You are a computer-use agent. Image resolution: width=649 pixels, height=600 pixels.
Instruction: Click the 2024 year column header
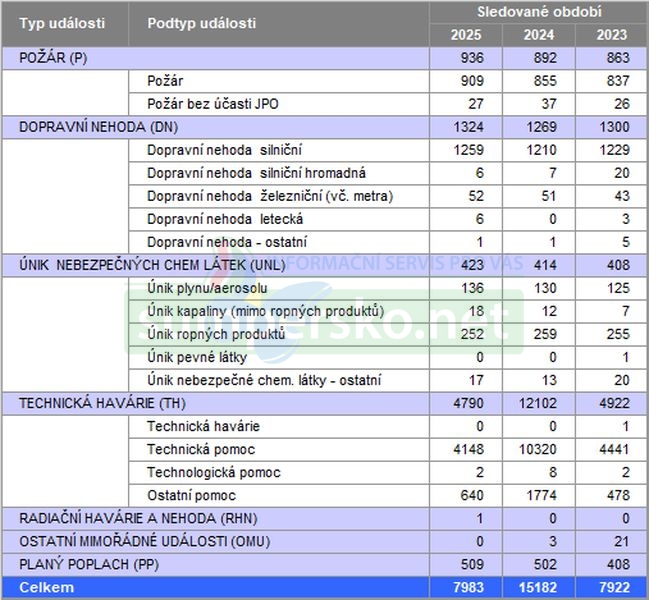tap(539, 35)
